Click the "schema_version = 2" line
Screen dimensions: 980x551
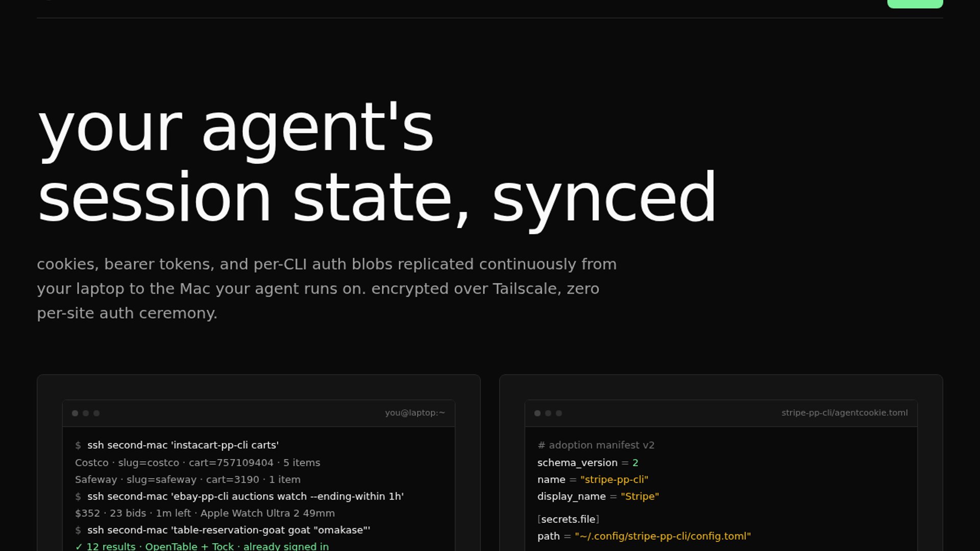[x=587, y=463]
